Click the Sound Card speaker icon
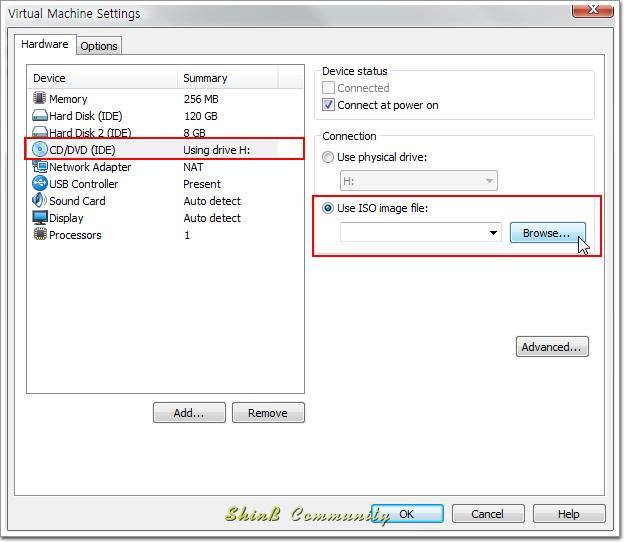 point(39,200)
